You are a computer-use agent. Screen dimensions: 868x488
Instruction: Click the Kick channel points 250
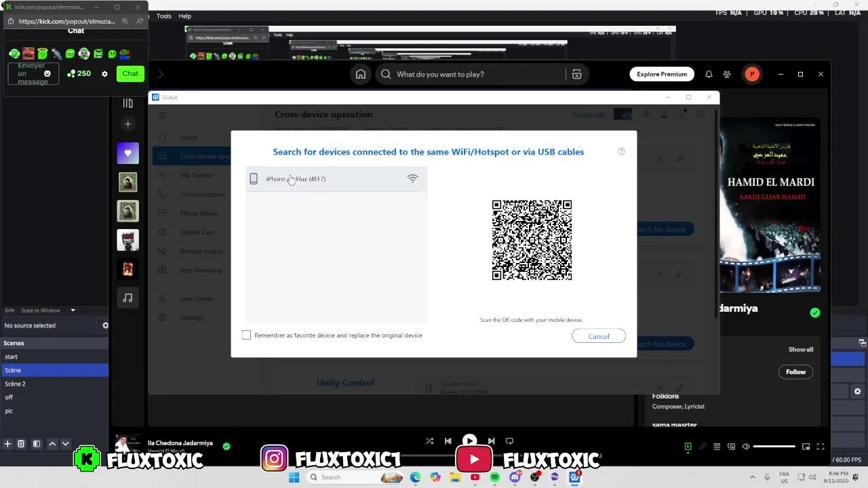click(x=79, y=73)
